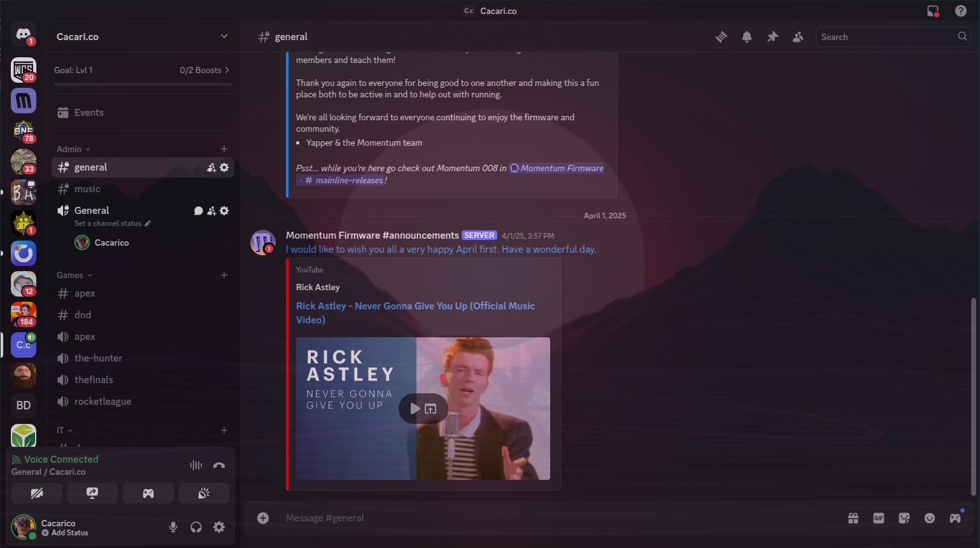The height and width of the screenshot is (548, 980).
Task: Open the emoji picker
Action: [930, 518]
